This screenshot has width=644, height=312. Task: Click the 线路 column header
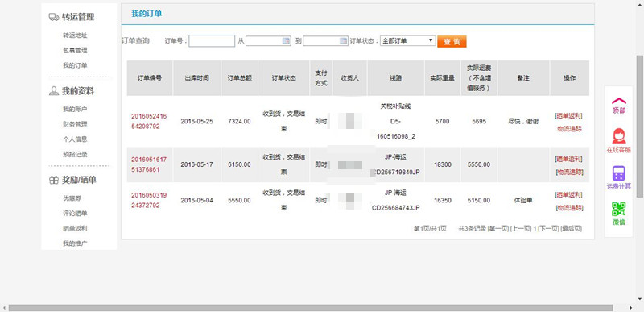(x=396, y=78)
